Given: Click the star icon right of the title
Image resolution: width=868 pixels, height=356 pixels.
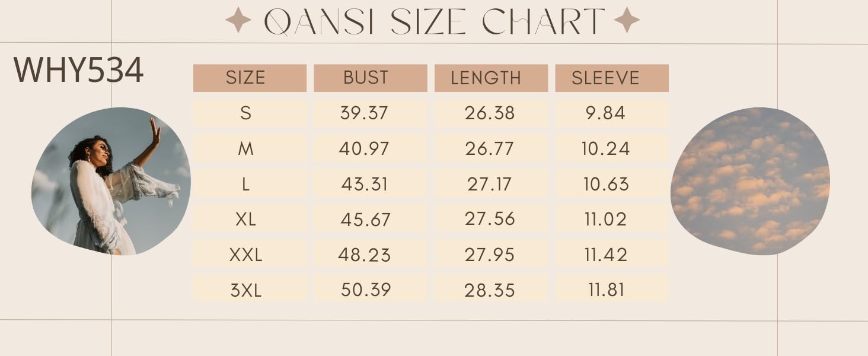Looking at the screenshot, I should 627,20.
